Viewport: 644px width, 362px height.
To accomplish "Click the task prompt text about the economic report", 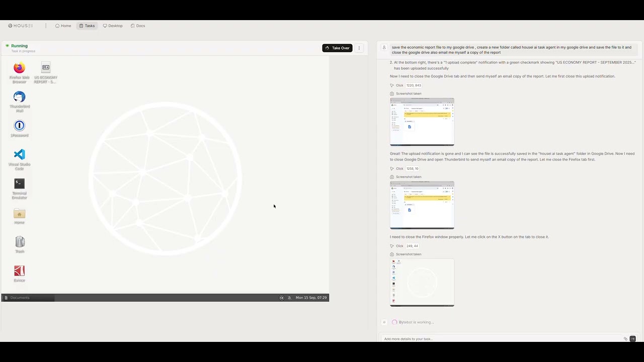I will [512, 50].
